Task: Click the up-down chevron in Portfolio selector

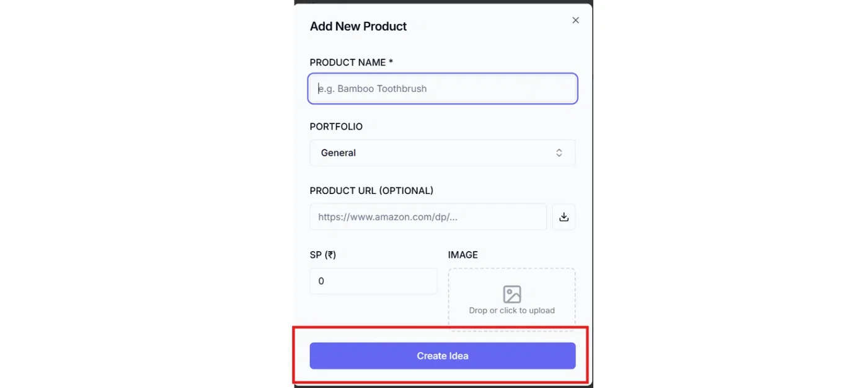Action: (x=559, y=152)
